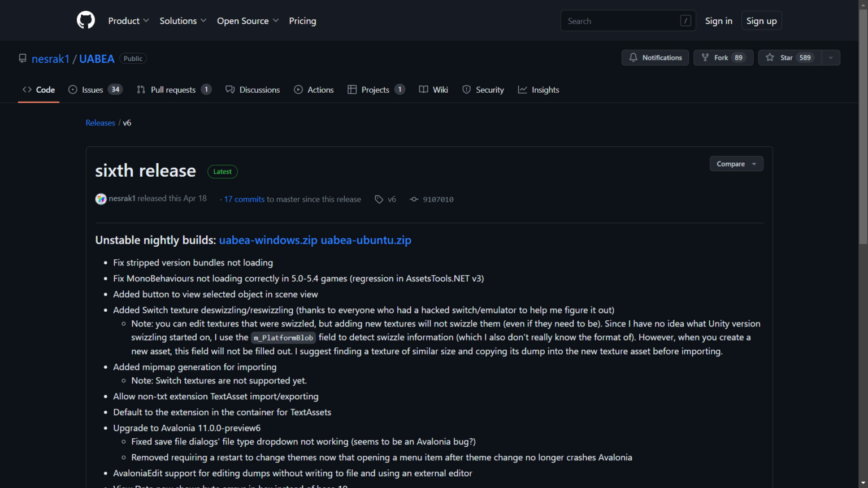The width and height of the screenshot is (868, 488).
Task: Click the Sign in link
Action: pos(718,21)
